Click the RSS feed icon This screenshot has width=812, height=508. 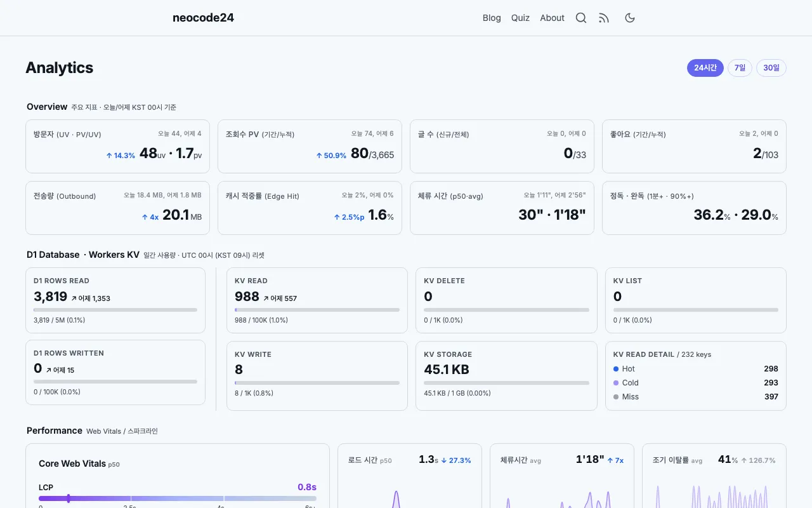click(604, 18)
